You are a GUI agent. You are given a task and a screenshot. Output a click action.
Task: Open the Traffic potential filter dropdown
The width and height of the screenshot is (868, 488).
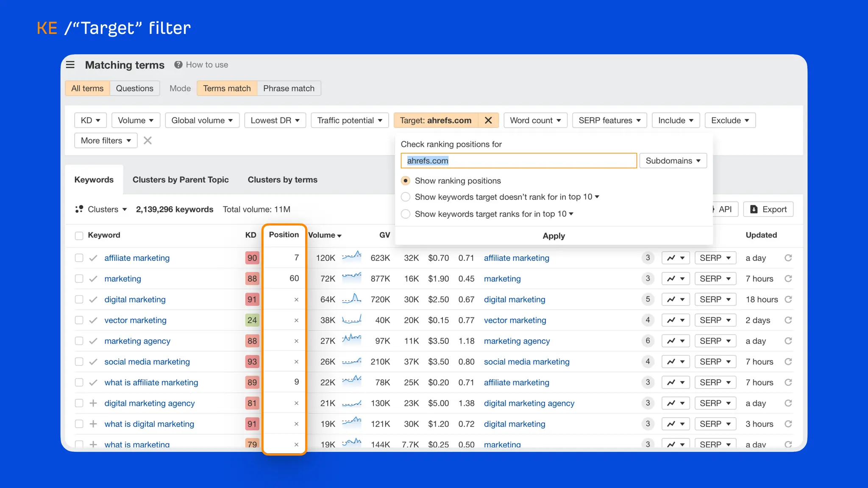click(350, 120)
